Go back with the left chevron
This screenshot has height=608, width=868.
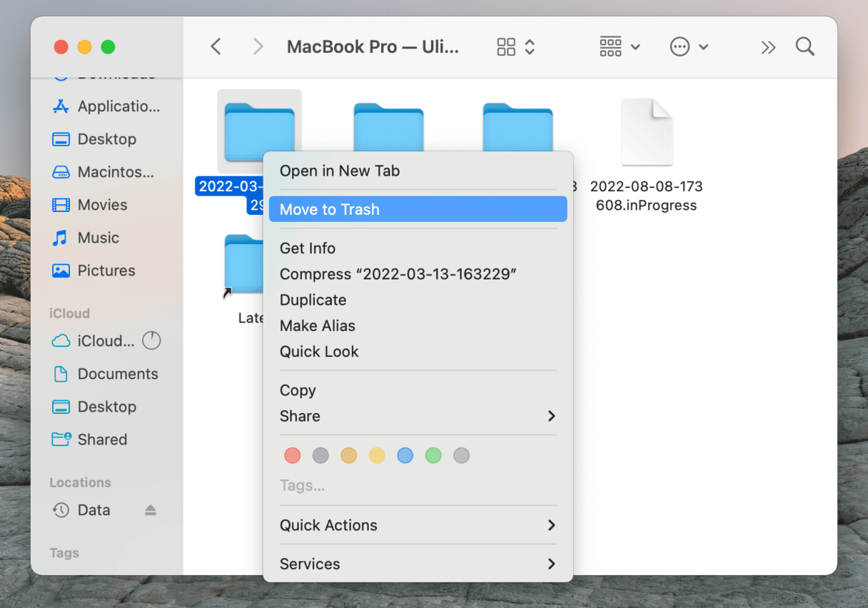[x=216, y=47]
